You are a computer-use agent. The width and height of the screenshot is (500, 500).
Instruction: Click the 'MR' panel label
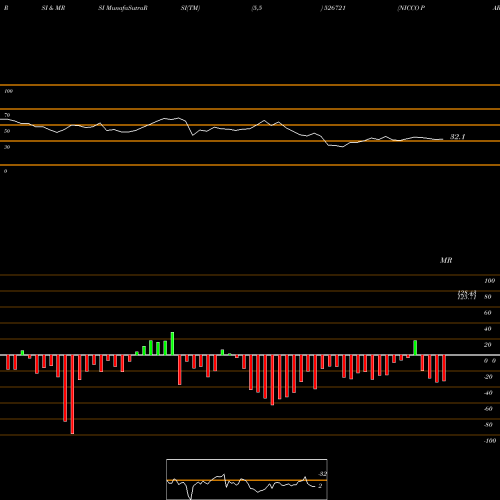[x=446, y=260]
